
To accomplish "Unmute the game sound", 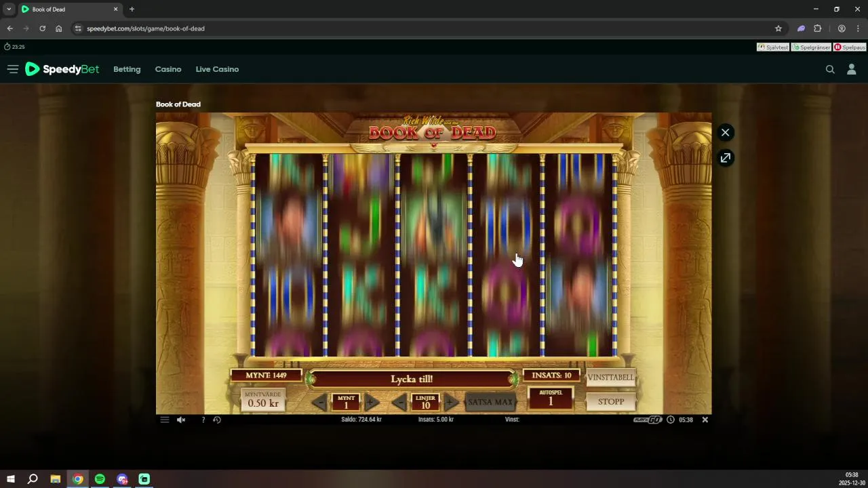I will click(181, 420).
